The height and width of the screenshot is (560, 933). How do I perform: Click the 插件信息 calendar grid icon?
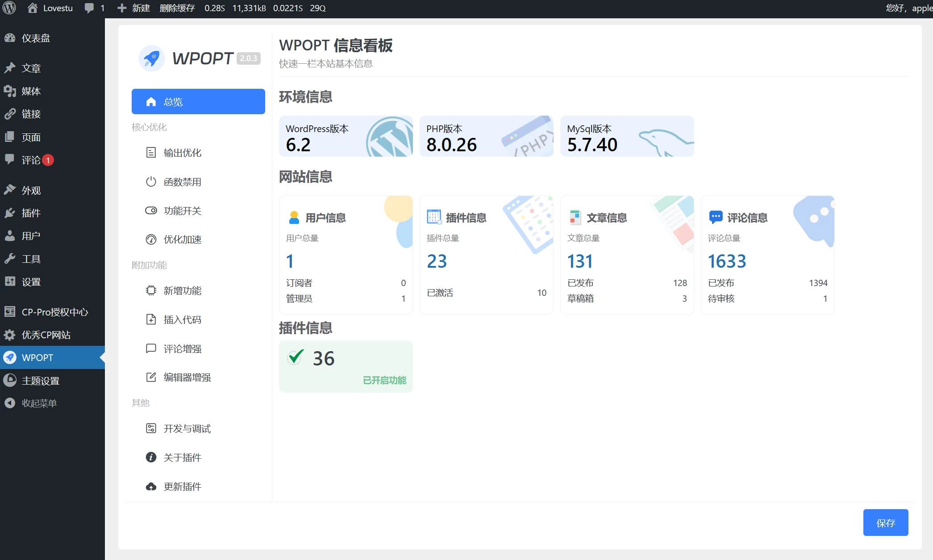coord(434,217)
